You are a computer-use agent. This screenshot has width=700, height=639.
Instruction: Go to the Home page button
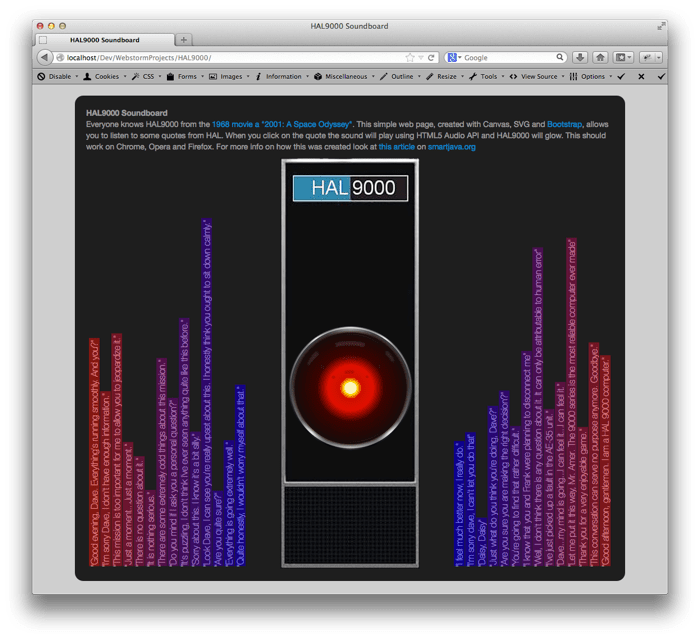click(600, 57)
